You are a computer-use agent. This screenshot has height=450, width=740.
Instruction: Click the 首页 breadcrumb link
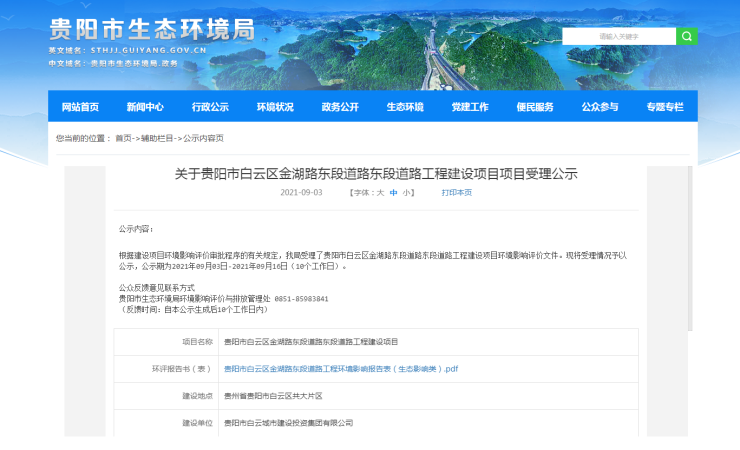(x=123, y=138)
